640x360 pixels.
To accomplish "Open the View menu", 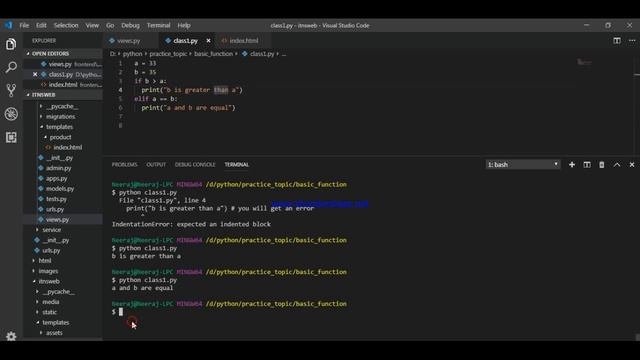I will click(x=92, y=25).
